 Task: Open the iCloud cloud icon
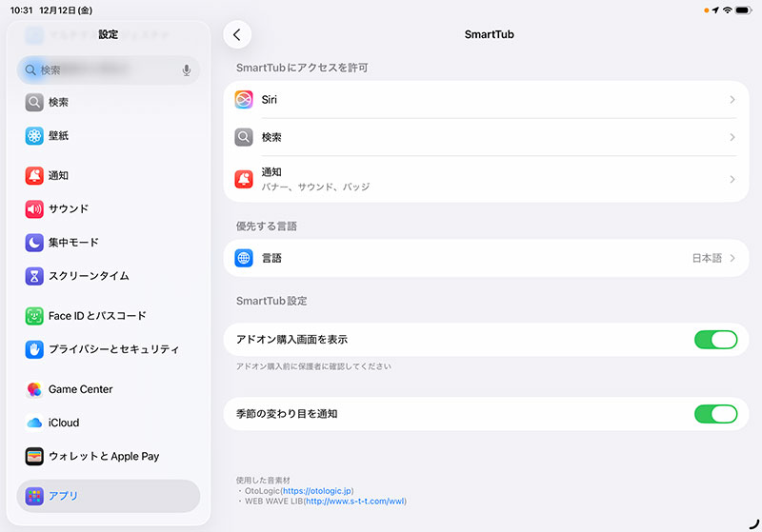(34, 423)
